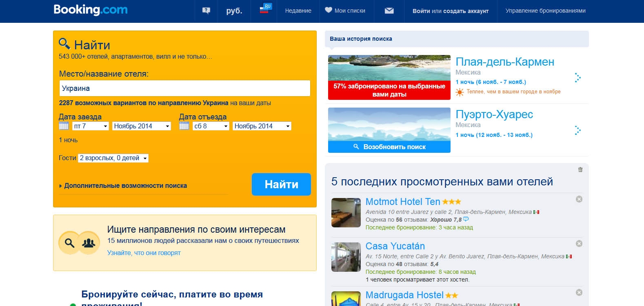Open the help question-mark icon in header
This screenshot has width=644, height=306.
206,11
